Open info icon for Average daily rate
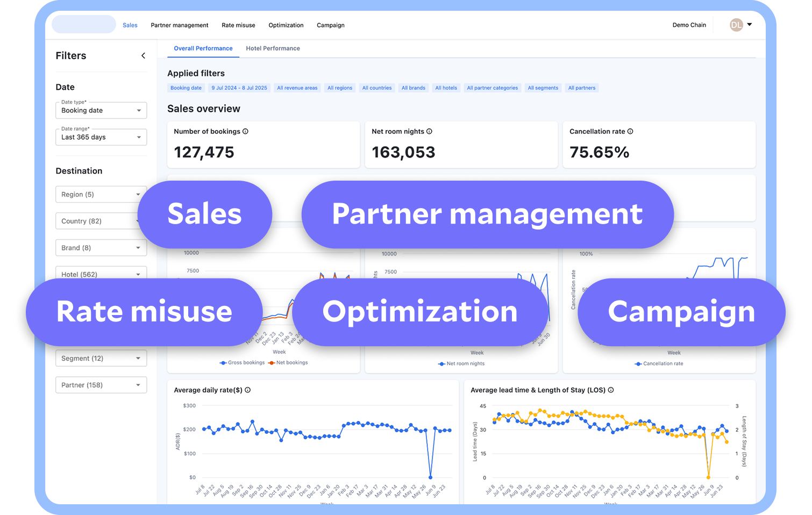 [x=248, y=390]
